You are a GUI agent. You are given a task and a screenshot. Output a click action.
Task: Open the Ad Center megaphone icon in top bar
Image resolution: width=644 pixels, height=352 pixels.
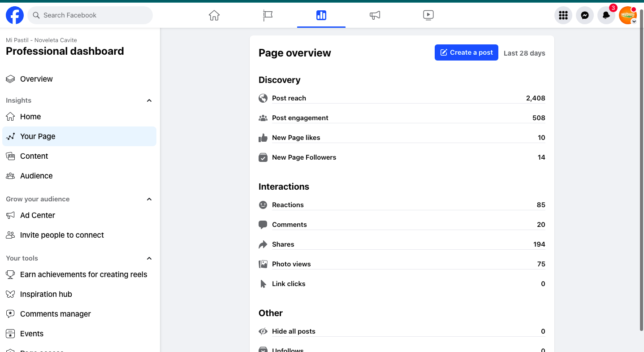[x=375, y=15]
